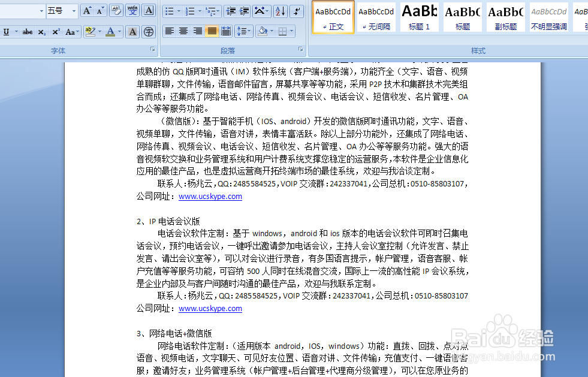Apply bullet list formatting
588x377 pixels.
[170, 11]
